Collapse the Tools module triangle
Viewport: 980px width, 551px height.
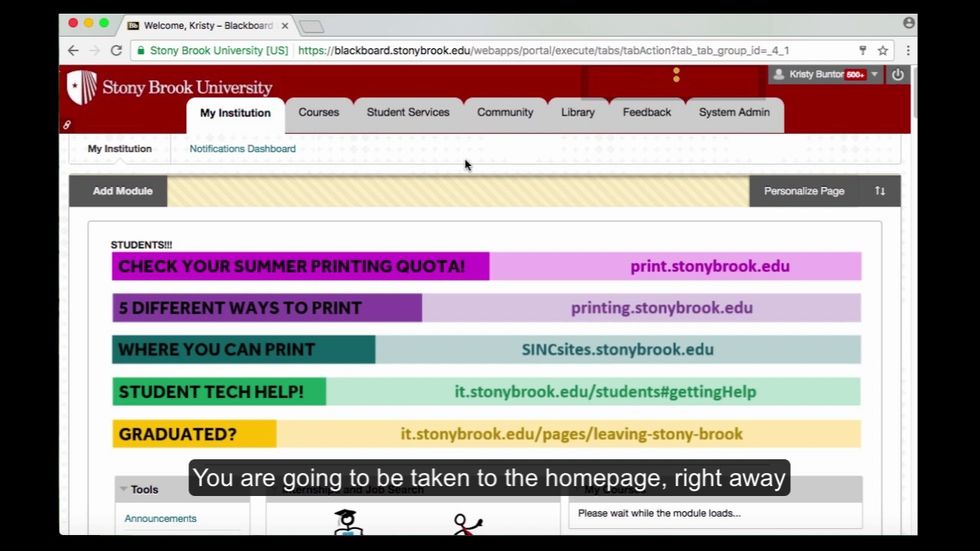point(124,489)
